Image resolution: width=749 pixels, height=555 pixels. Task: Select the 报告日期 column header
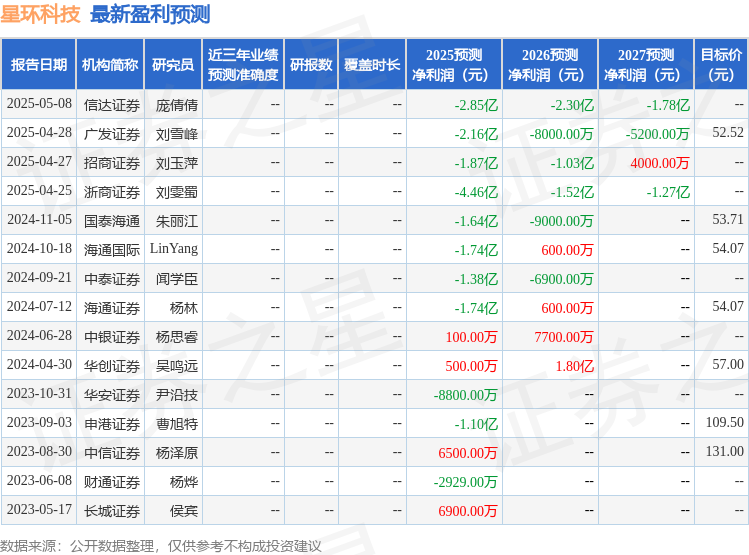(x=39, y=65)
